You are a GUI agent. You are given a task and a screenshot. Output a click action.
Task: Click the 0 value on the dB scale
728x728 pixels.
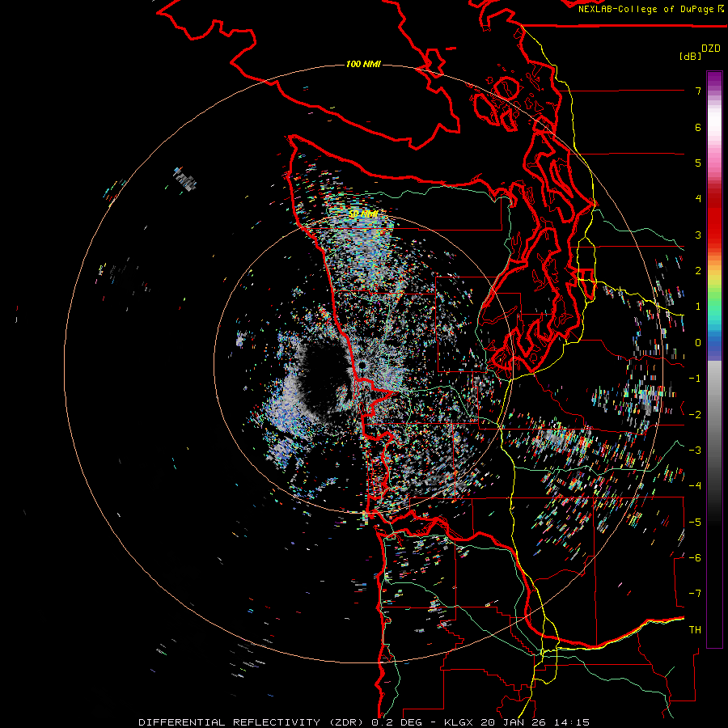[698, 343]
